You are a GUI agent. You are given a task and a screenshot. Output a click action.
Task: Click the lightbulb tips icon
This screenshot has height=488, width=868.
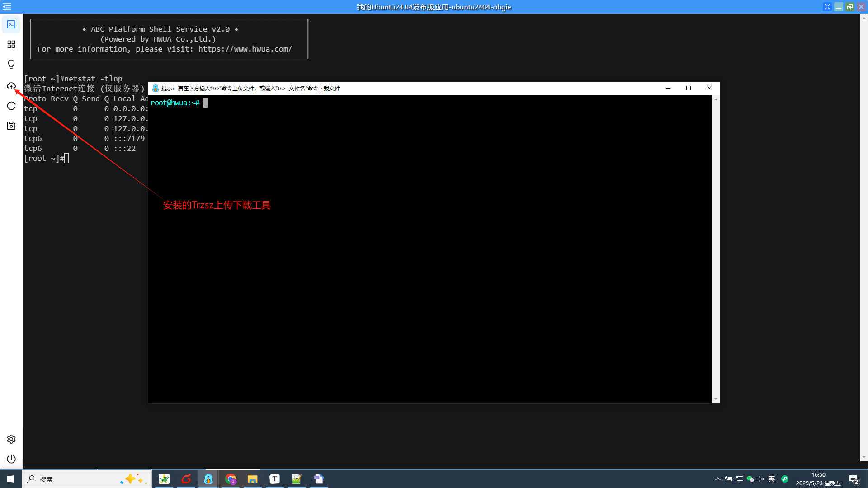coord(11,64)
